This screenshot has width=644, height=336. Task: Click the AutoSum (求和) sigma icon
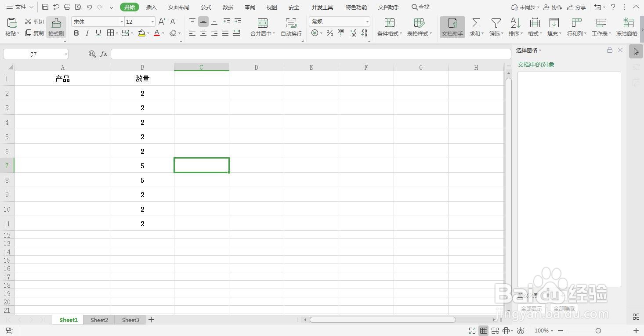[476, 23]
